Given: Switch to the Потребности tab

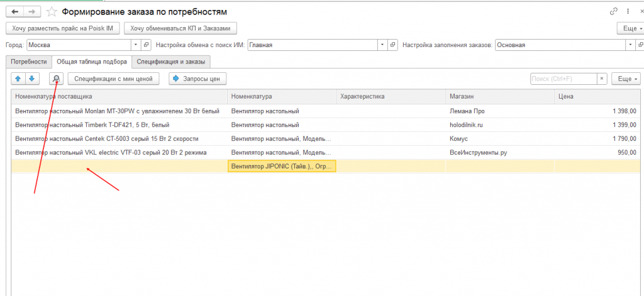Looking at the screenshot, I should [x=29, y=62].
